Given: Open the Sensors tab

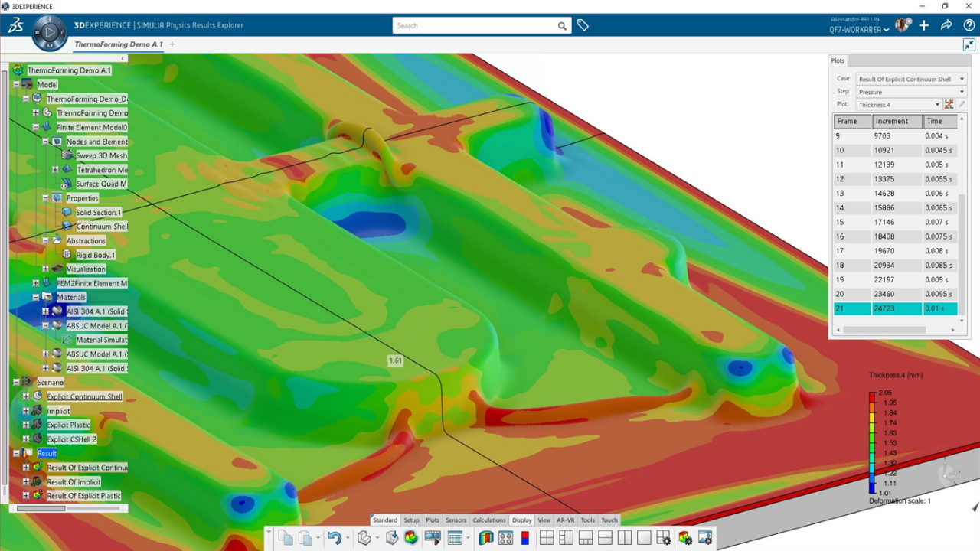Looking at the screenshot, I should pyautogui.click(x=456, y=520).
